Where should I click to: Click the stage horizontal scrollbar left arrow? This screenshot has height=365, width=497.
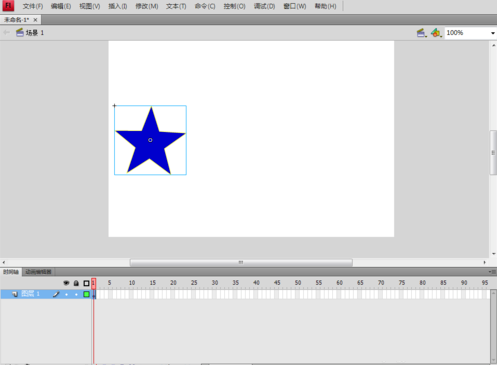coord(4,262)
